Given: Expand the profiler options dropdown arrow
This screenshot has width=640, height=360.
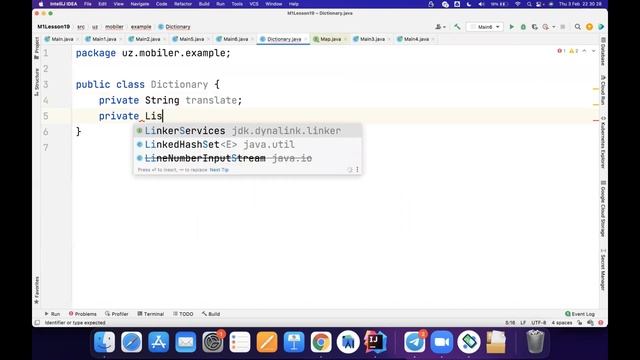Looking at the screenshot, I should tap(553, 27).
